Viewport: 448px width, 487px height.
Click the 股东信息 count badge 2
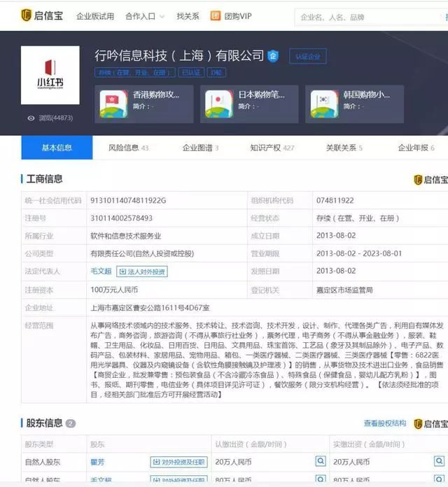(x=71, y=423)
